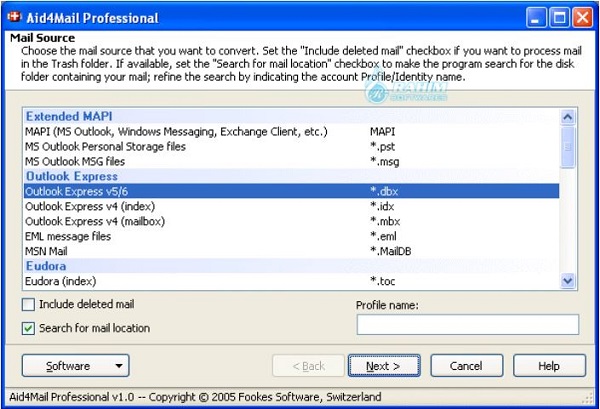Select EML message files entry
The width and height of the screenshot is (600, 409).
292,236
